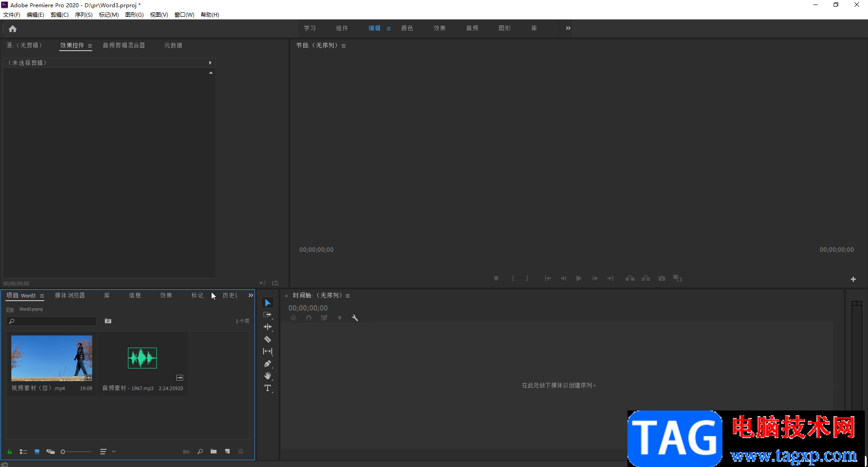Click Find icon in project panel footer
The height and width of the screenshot is (467, 868).
[x=200, y=452]
